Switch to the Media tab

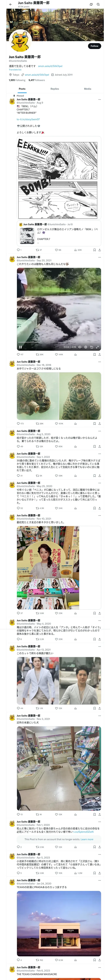[x=88, y=89]
